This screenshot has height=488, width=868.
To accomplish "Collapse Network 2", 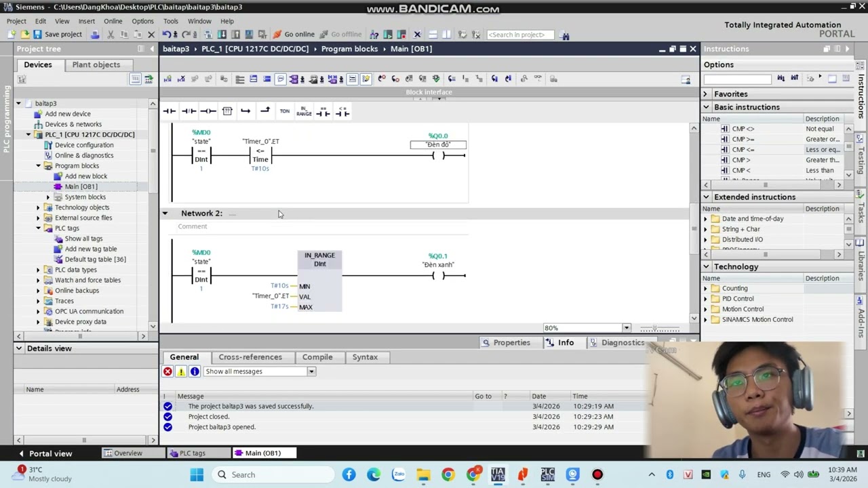I will (x=165, y=213).
